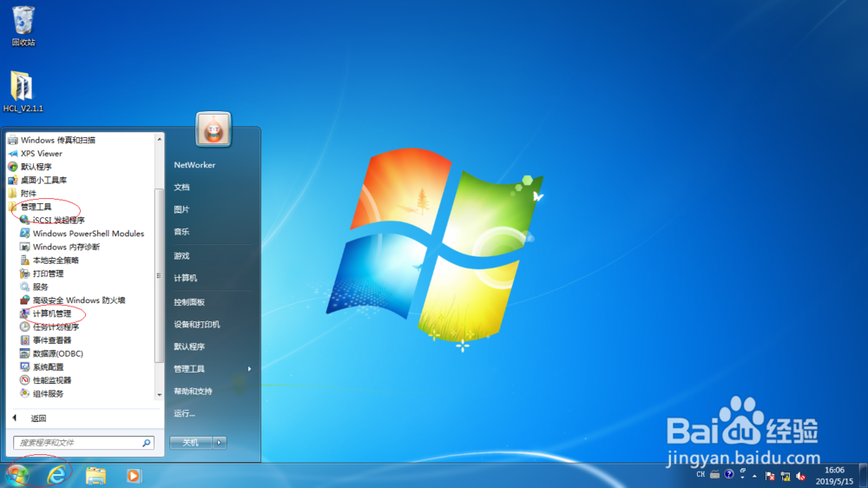Screen dimensions: 868x488
Task: Launch Windows PowerShell Modules
Action: [x=82, y=234]
